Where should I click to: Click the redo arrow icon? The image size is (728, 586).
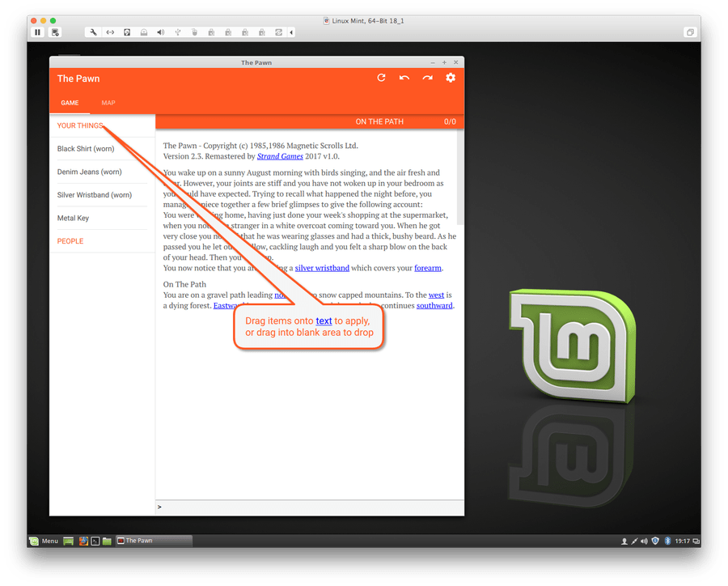427,78
